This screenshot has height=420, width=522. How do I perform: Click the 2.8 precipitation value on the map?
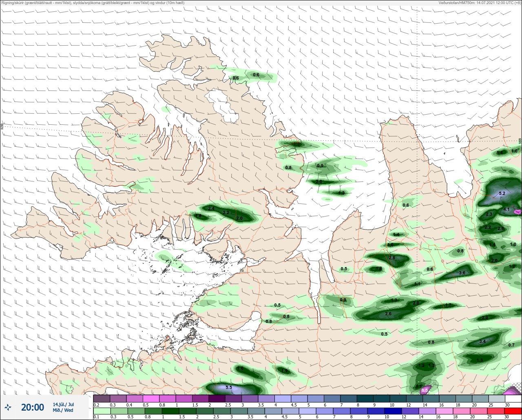pyautogui.click(x=392, y=258)
